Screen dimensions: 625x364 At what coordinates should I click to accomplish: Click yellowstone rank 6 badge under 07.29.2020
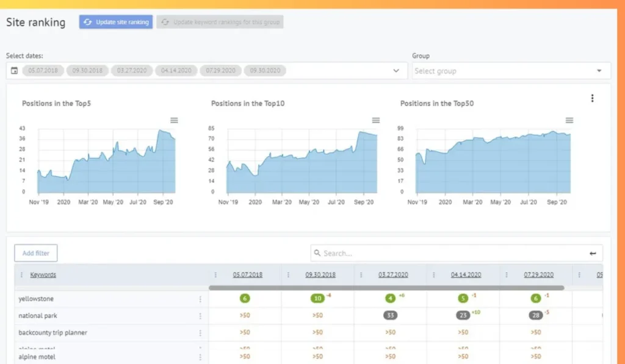[x=536, y=298]
